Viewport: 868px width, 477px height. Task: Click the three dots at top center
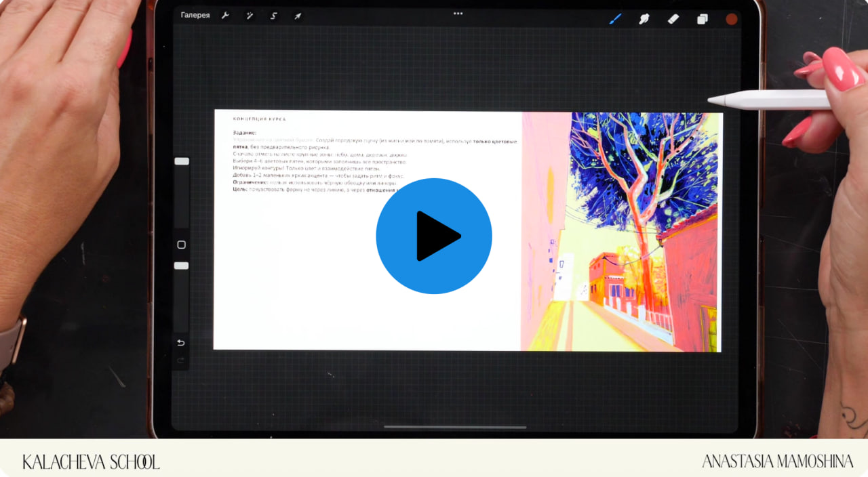[x=458, y=14]
